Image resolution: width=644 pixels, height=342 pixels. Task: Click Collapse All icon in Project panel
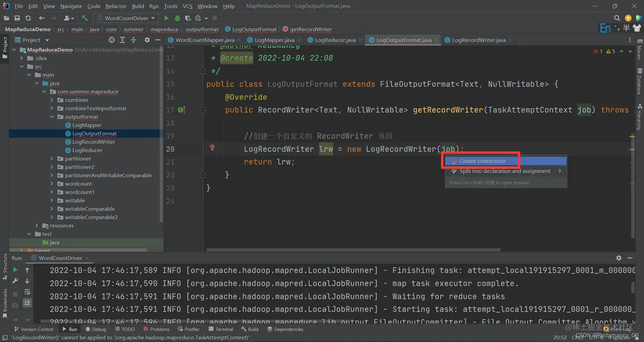133,40
